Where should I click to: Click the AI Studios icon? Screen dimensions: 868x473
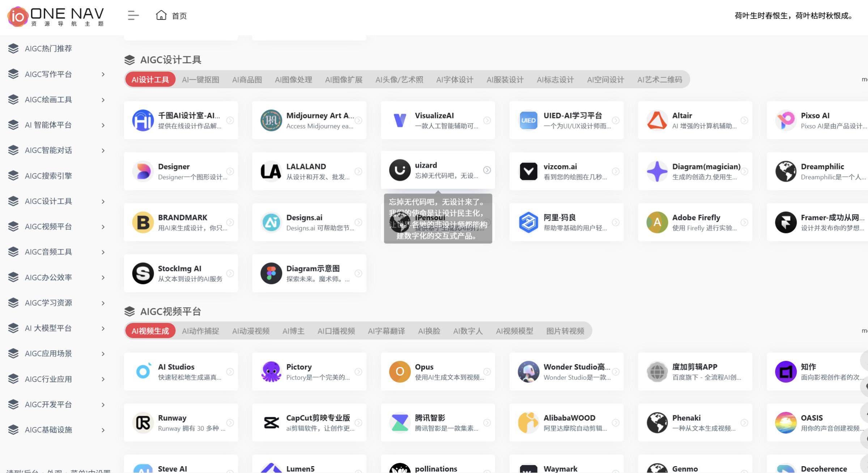click(x=143, y=371)
